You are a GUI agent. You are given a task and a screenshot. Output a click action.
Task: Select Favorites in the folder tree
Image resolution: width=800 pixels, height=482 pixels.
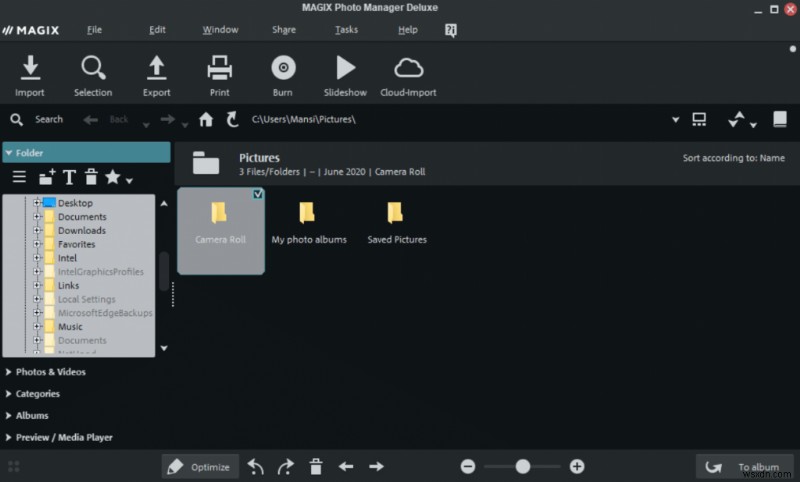coord(77,244)
